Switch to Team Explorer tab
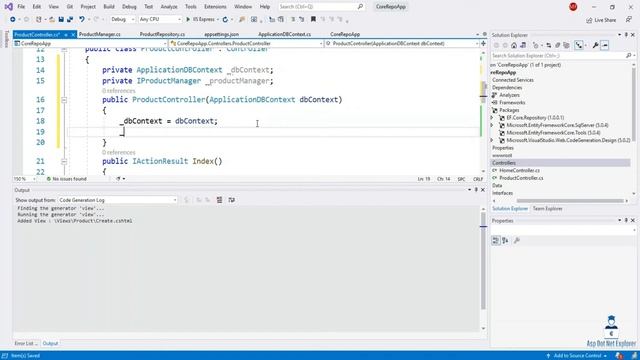The image size is (640, 360). [547, 209]
